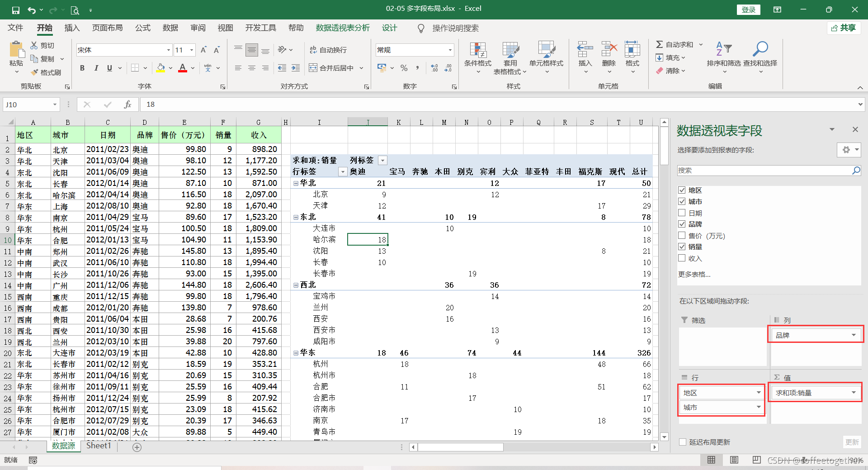
Task: Decrease font size with the small A icon
Action: coord(217,50)
